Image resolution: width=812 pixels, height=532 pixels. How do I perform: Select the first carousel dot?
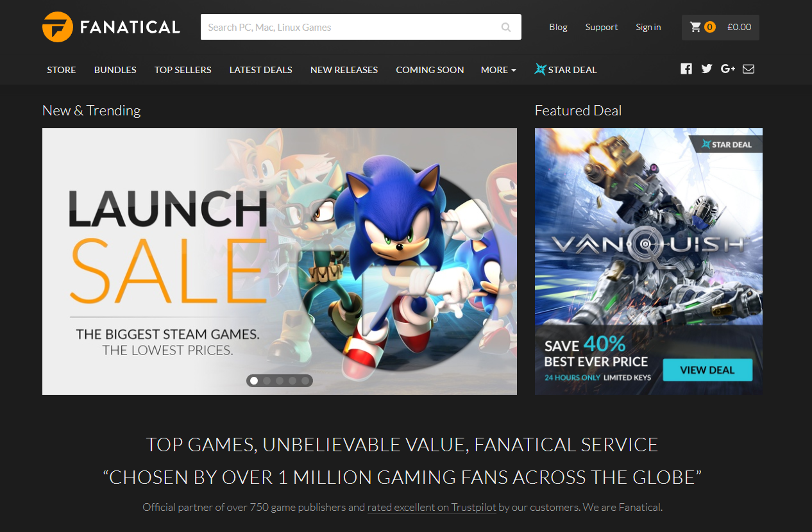click(254, 381)
